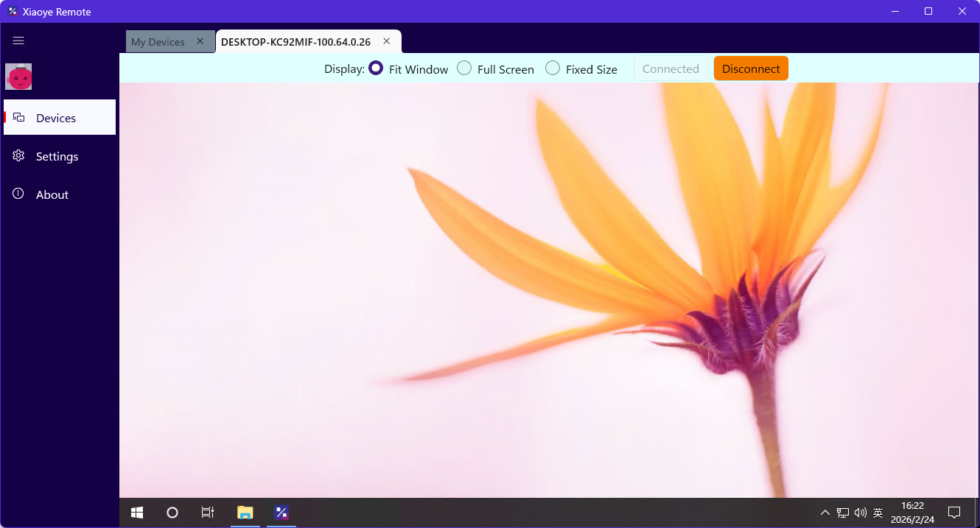Open Task View on remote taskbar

(208, 513)
